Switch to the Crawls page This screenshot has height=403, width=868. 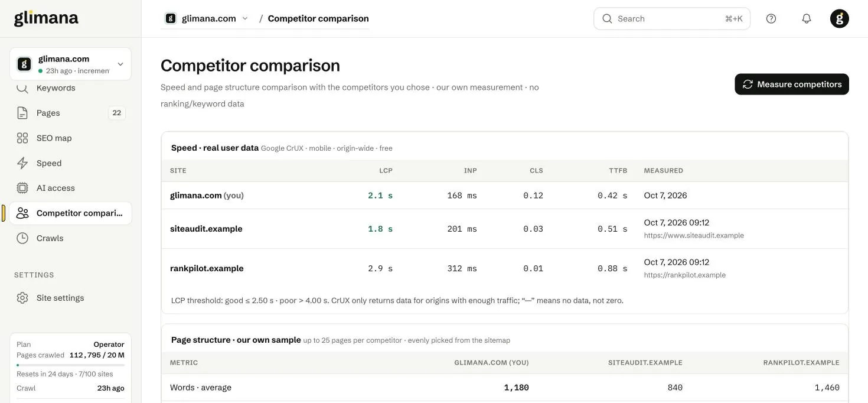[x=71, y=238]
